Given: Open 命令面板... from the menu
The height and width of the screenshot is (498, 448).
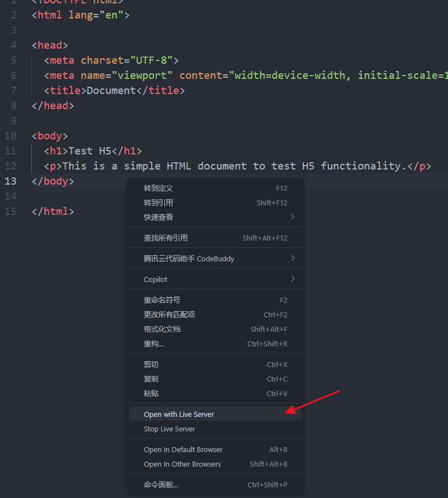Looking at the screenshot, I should 215,485.
